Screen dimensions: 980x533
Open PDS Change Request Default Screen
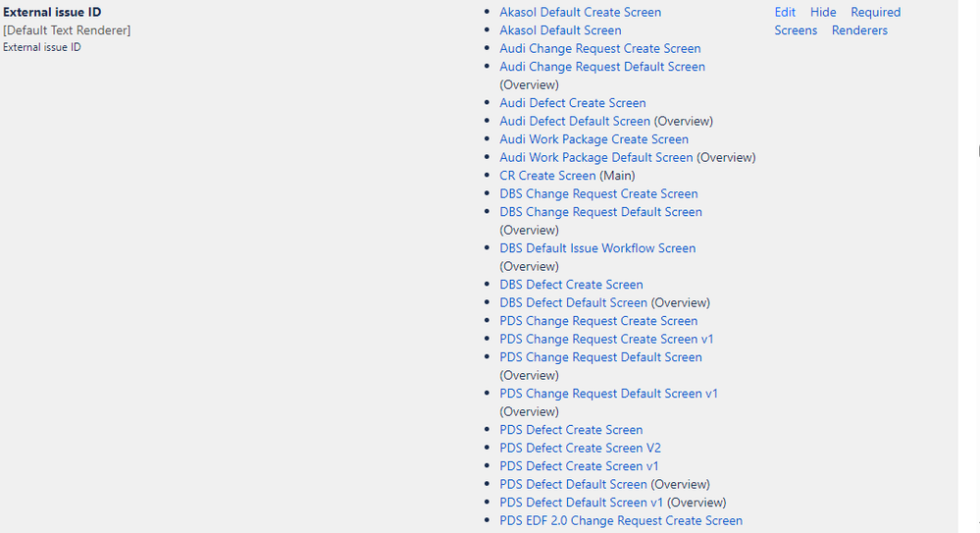600,356
